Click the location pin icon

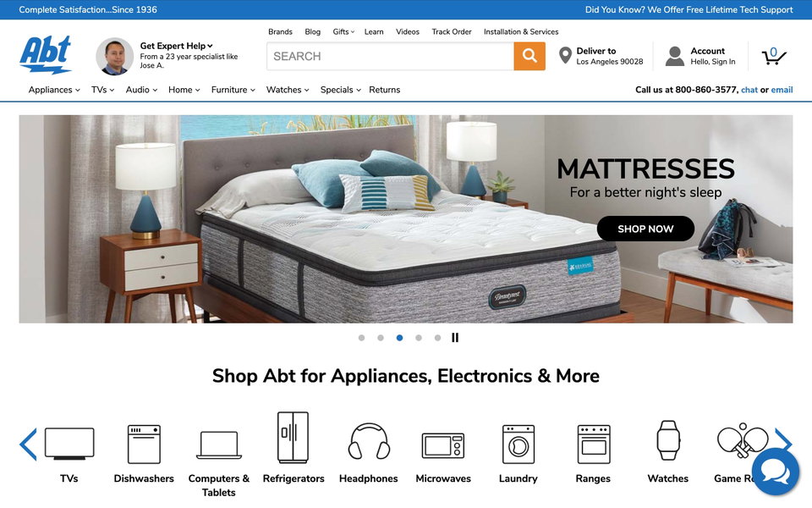pos(566,56)
